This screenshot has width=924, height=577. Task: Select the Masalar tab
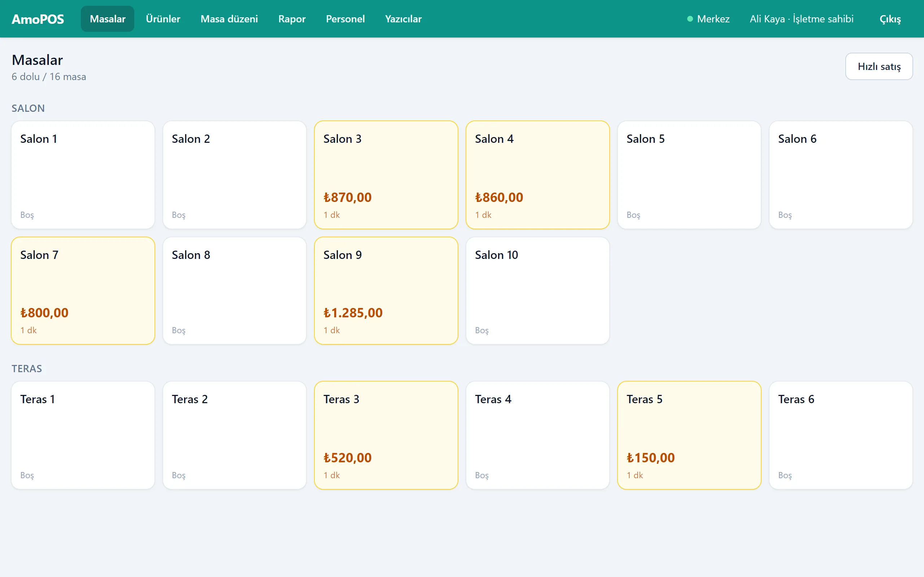[108, 19]
